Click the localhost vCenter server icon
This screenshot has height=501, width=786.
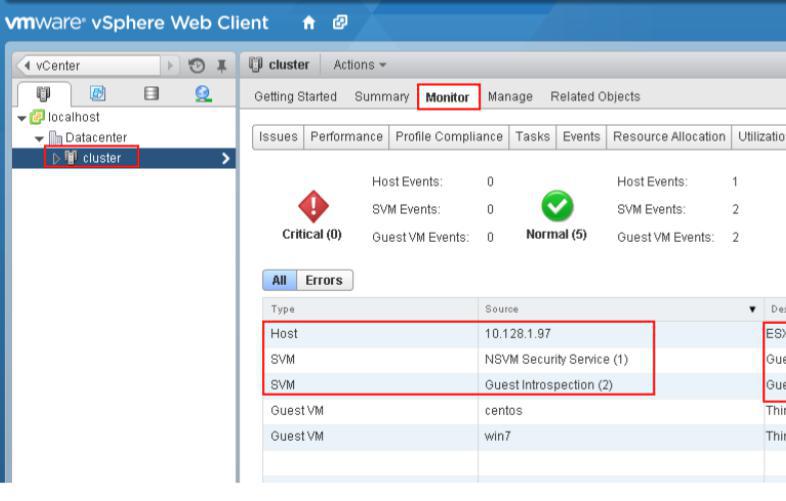37,117
